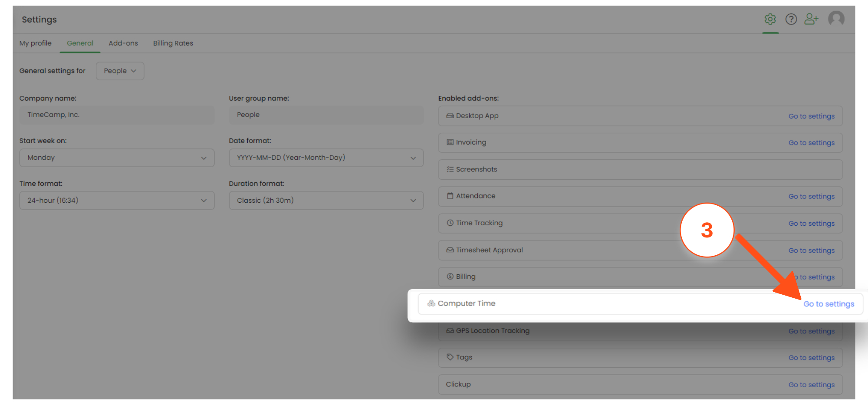This screenshot has height=405, width=868.
Task: Click the Desktop App add-on icon
Action: click(x=450, y=116)
